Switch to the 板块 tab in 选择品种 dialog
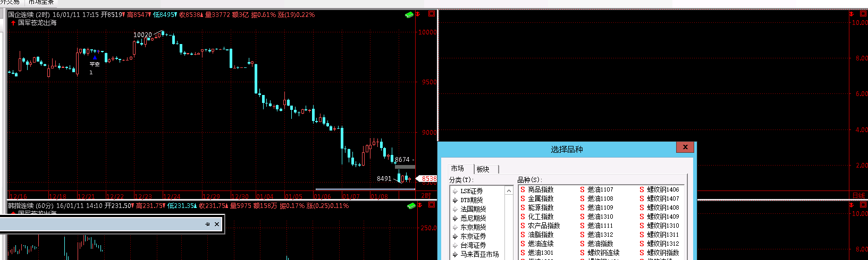This screenshot has height=260, width=868. pos(483,169)
